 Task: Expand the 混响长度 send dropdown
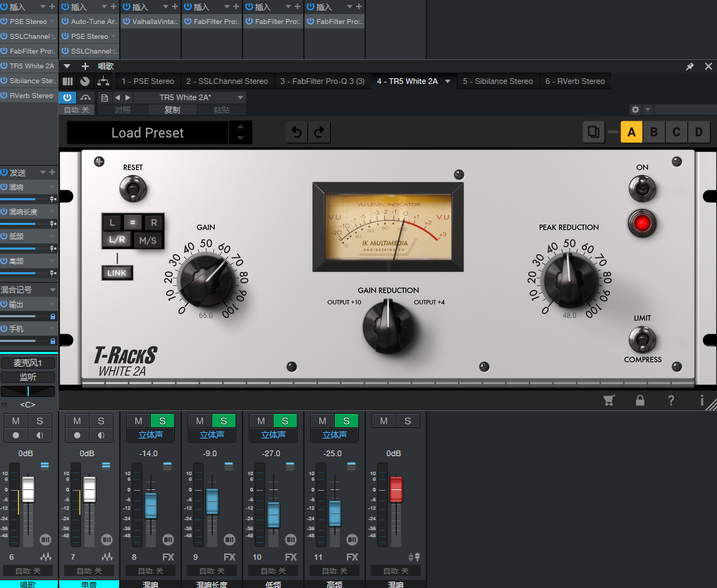coord(53,212)
